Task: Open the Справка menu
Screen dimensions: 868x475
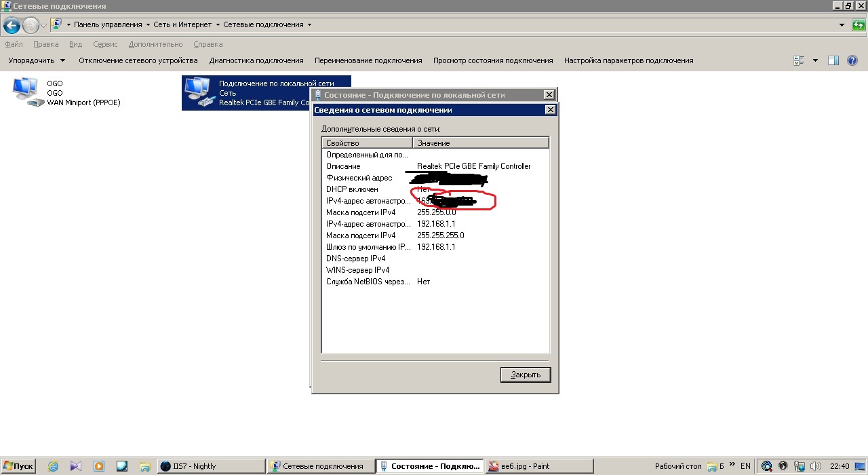Action: (208, 44)
